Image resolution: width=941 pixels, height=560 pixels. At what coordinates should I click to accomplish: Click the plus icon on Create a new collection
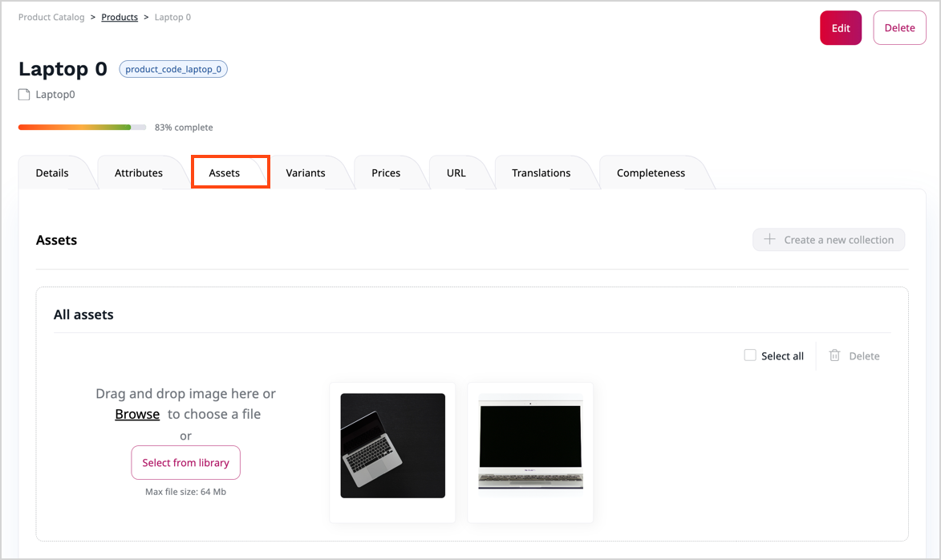pyautogui.click(x=772, y=239)
